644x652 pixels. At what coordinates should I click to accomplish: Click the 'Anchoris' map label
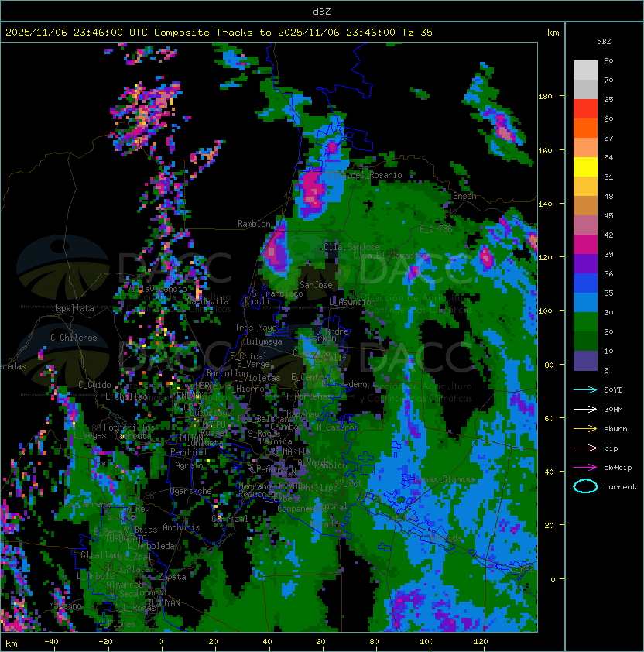point(181,527)
